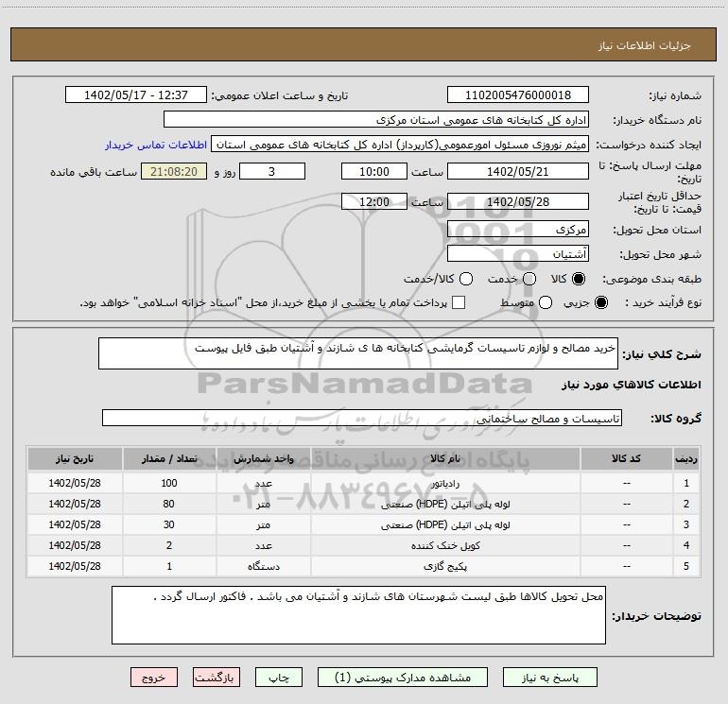Select the متوسط purchase type radio

point(546,302)
